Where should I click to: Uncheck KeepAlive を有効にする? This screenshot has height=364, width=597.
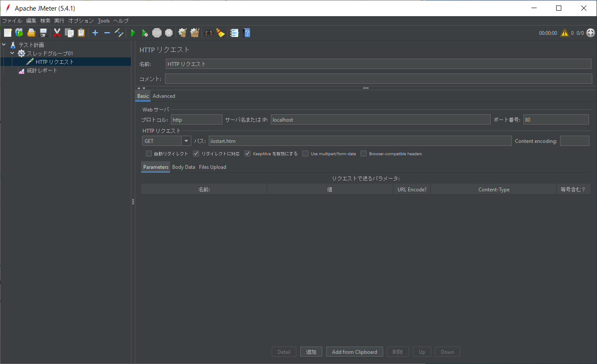(247, 154)
